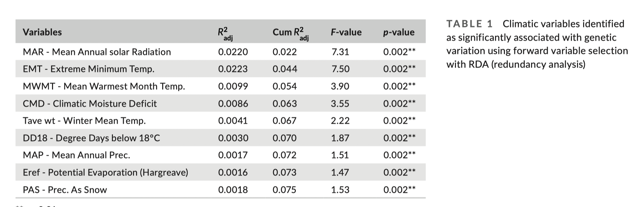Select the EMT - Extreme Minimum Temp. label
The width and height of the screenshot is (644, 207).
point(88,69)
